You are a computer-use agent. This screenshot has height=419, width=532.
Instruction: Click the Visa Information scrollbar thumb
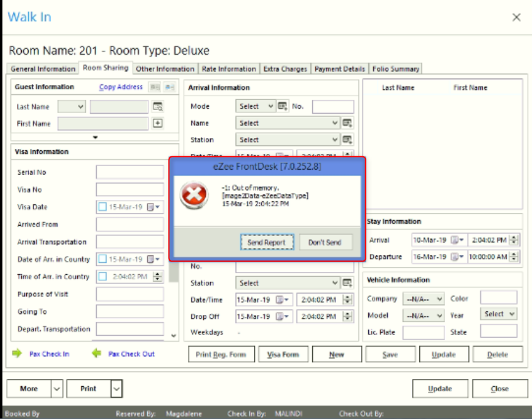173,271
